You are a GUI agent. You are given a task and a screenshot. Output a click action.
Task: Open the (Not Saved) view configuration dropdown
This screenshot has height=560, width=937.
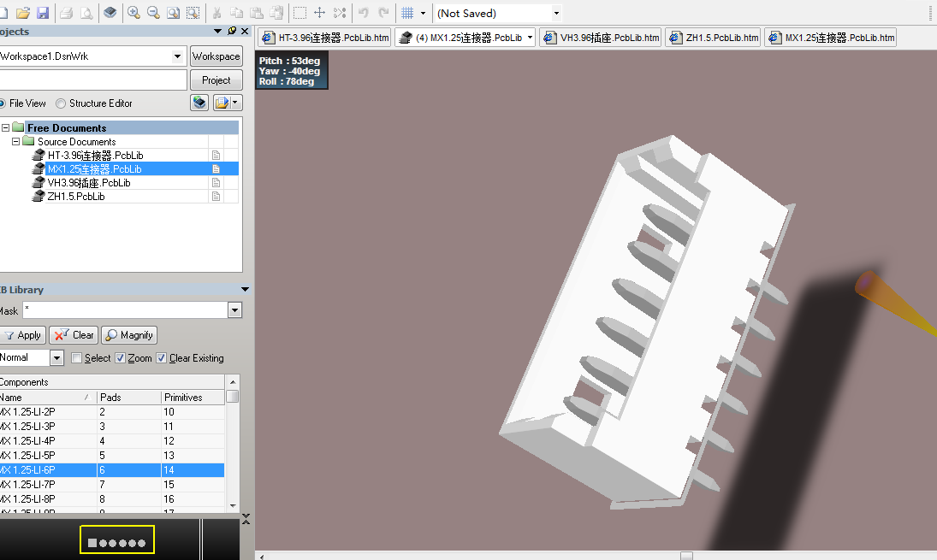click(x=555, y=13)
